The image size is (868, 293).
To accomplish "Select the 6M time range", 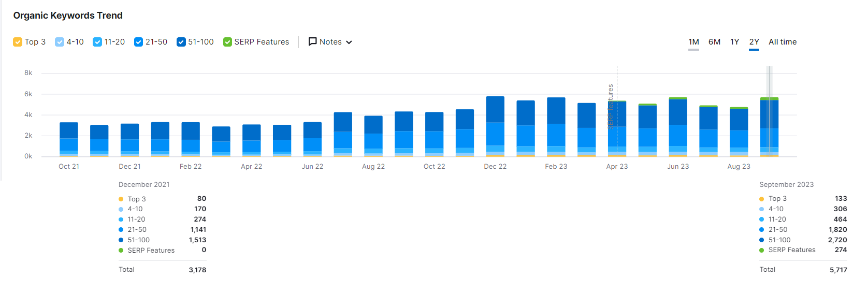I will tap(714, 42).
